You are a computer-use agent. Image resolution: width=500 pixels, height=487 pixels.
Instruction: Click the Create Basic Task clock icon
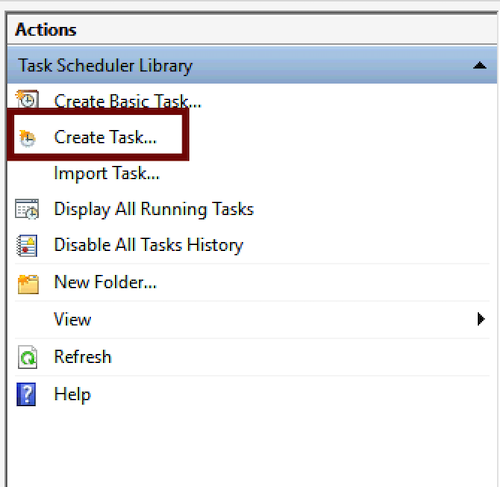coord(27,99)
